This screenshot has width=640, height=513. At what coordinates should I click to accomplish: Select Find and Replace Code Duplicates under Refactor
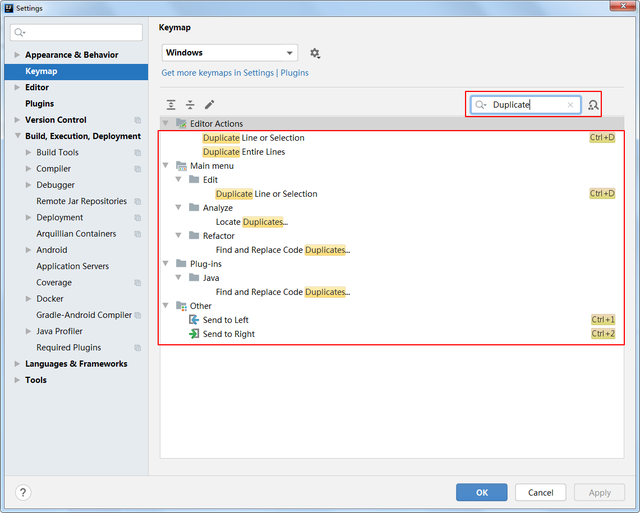[283, 250]
